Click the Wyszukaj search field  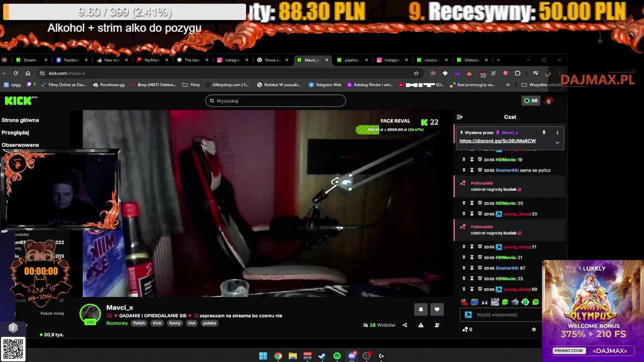(275, 101)
